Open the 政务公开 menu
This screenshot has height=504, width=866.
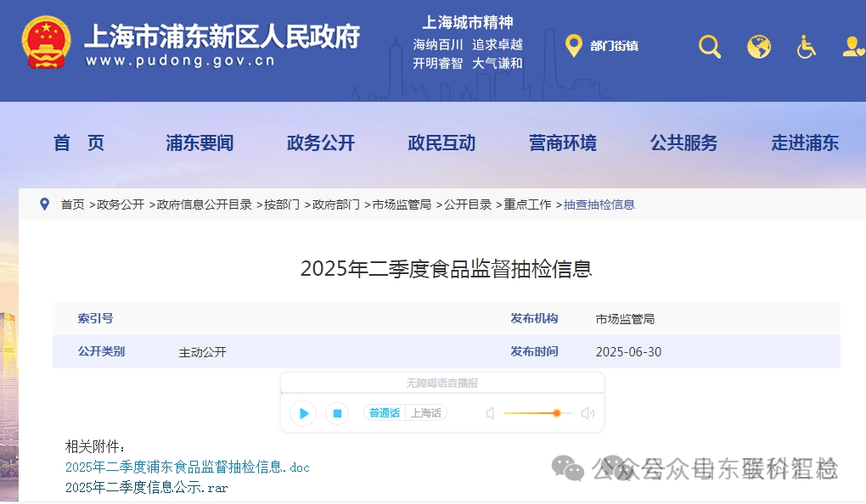pos(321,143)
